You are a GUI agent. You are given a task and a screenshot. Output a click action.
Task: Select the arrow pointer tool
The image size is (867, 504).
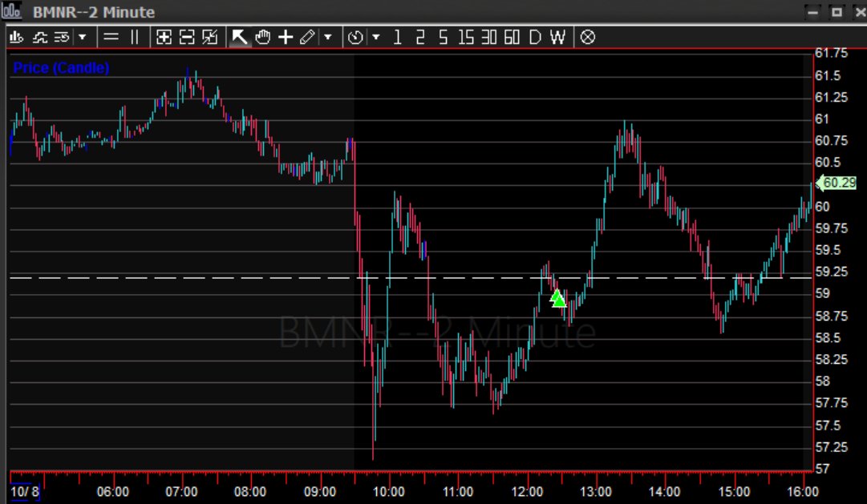tap(240, 37)
